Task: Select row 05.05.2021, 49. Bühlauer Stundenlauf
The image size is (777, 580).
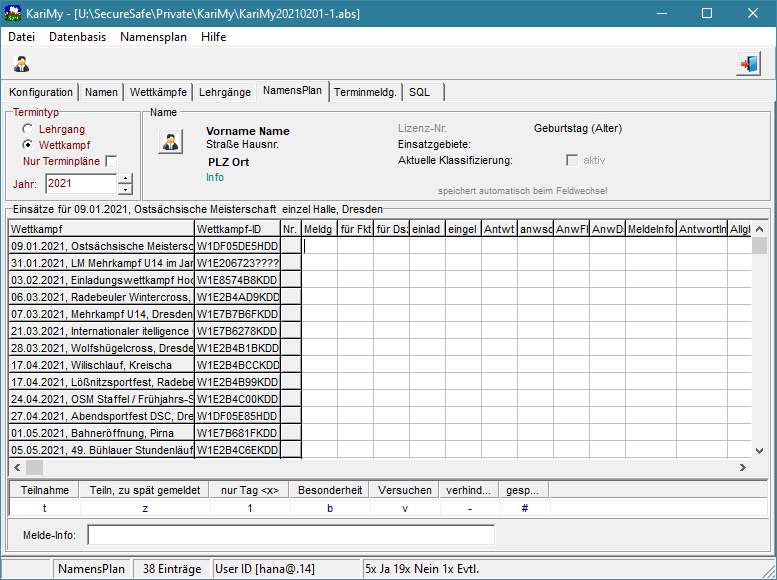Action: coord(101,450)
